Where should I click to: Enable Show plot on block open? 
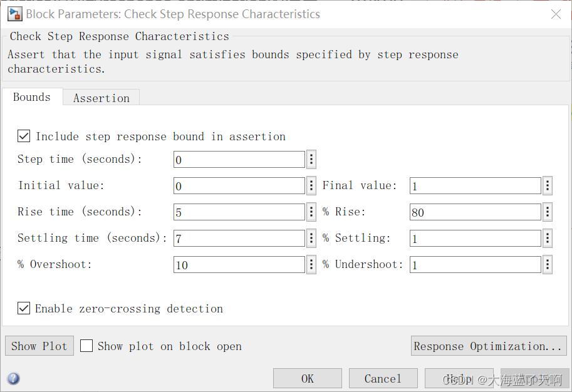click(86, 346)
